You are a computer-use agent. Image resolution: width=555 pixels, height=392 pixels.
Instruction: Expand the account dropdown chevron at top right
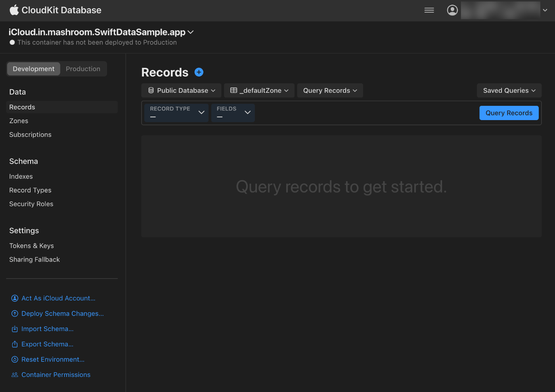point(545,10)
